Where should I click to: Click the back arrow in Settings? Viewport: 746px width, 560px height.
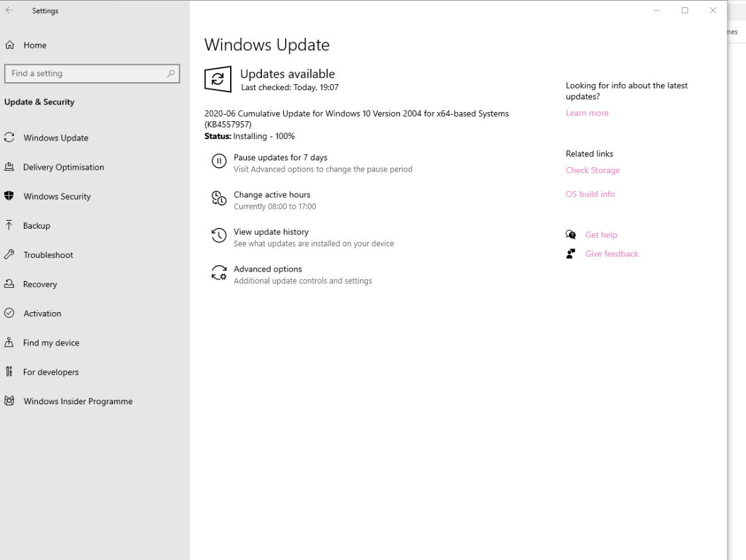click(x=9, y=11)
